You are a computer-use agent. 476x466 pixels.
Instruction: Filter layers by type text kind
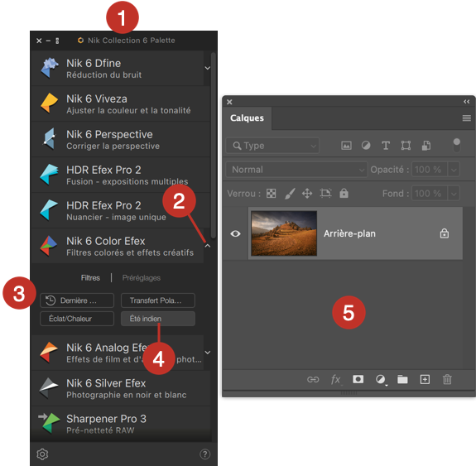[386, 146]
